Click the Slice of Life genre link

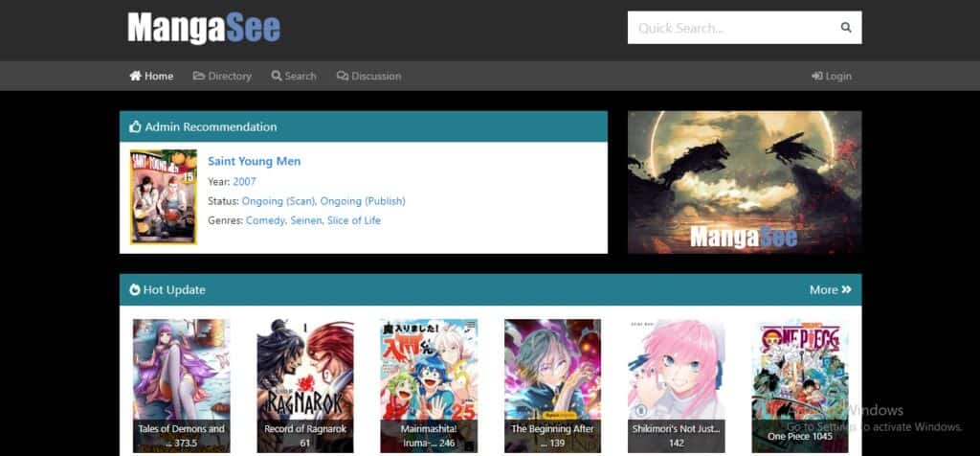click(x=354, y=220)
